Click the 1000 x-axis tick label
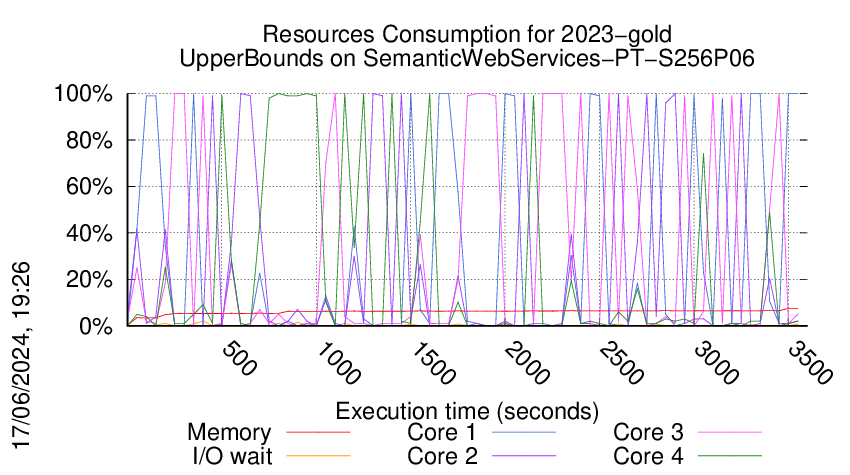Viewport: 850px width, 475px height. (x=338, y=363)
